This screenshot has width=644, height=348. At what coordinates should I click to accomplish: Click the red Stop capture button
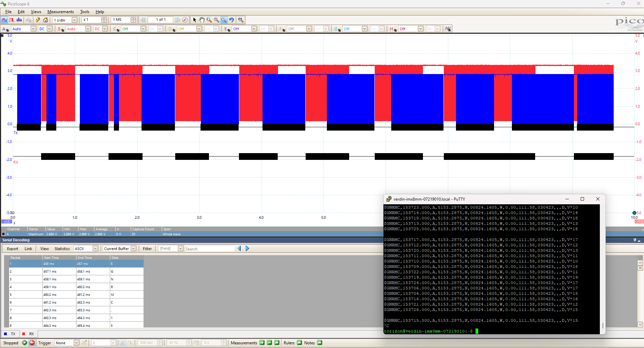coord(32,343)
